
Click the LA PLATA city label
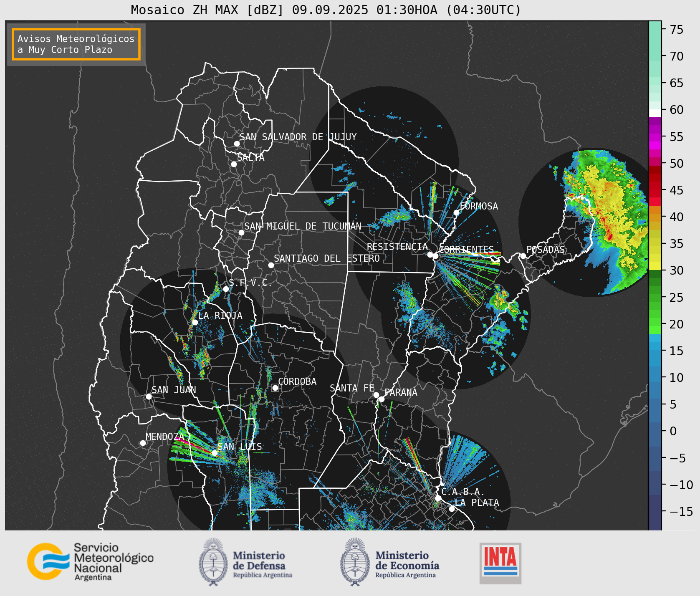(477, 503)
